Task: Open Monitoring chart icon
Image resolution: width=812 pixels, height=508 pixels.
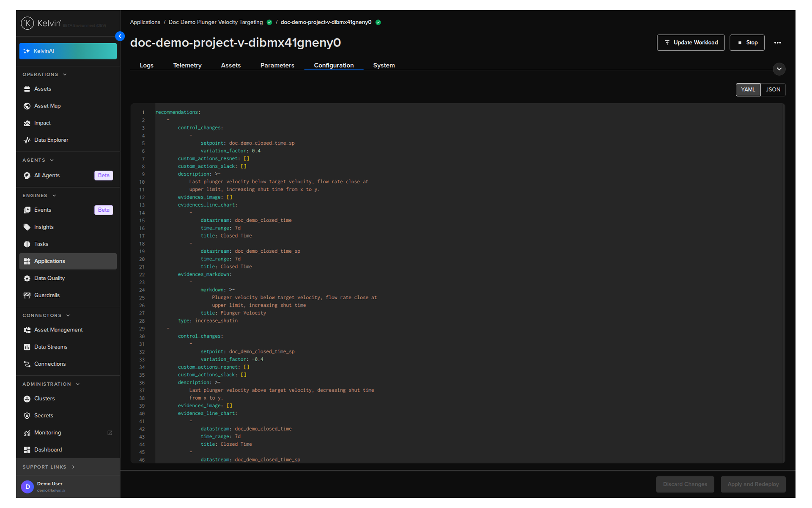Action: click(x=27, y=433)
